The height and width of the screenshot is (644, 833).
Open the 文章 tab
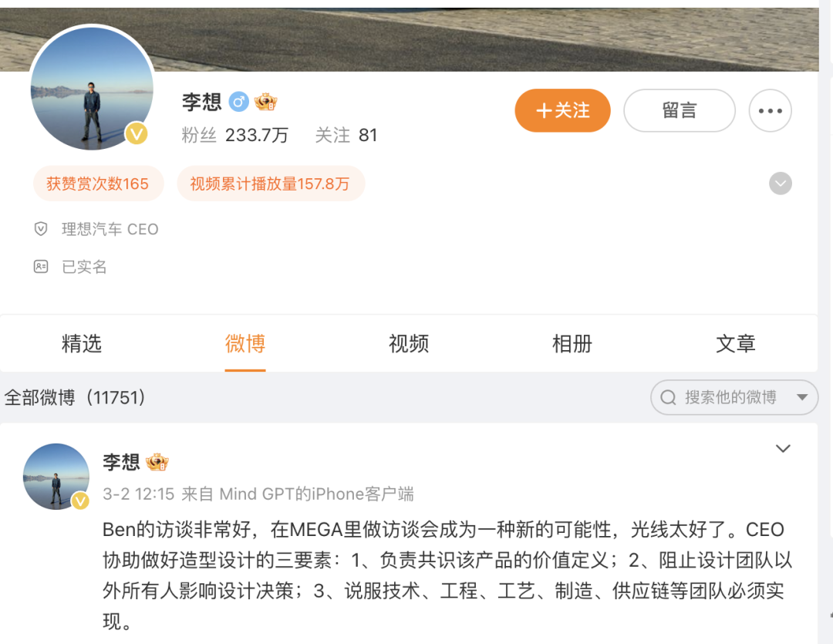pyautogui.click(x=736, y=343)
